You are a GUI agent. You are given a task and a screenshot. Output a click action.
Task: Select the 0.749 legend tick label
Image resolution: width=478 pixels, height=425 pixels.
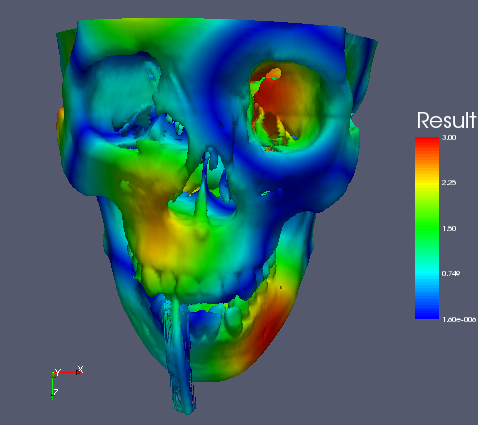tap(451, 274)
